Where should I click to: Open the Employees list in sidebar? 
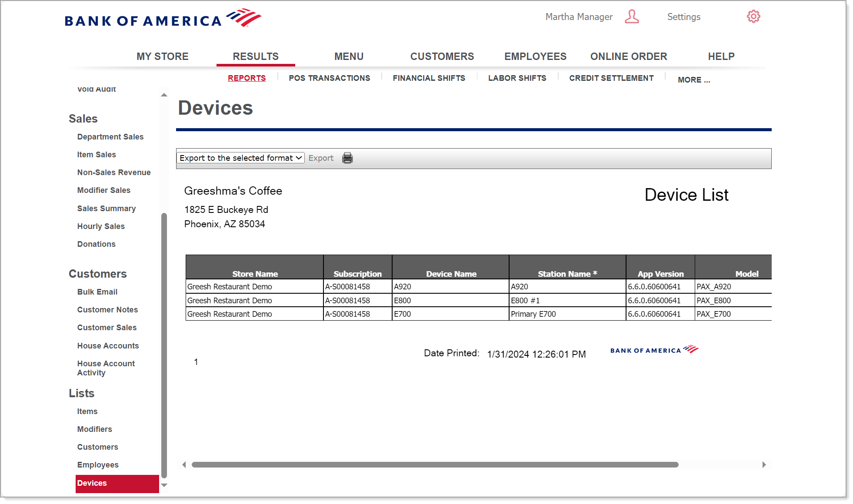coord(98,465)
